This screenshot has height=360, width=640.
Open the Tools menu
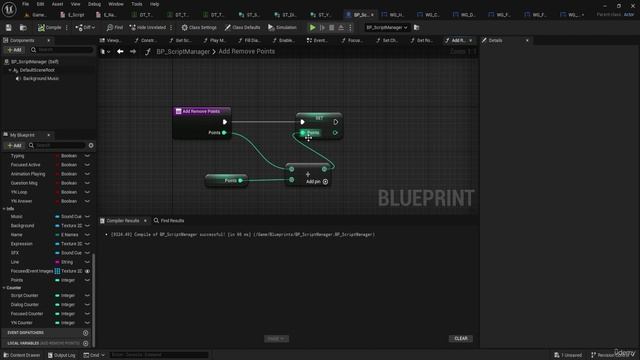point(137,4)
